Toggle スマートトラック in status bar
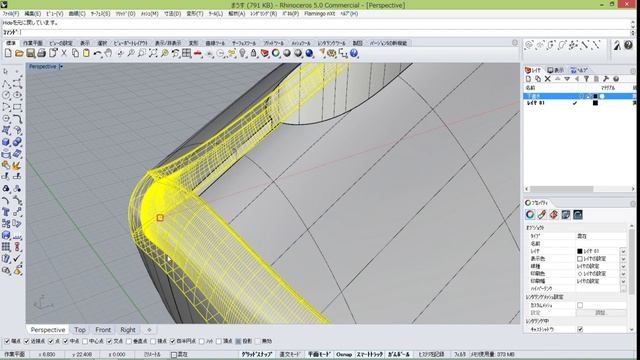 pos(370,354)
